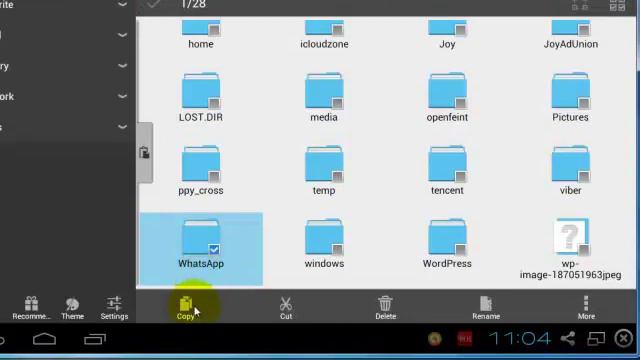This screenshot has height=360, width=640.
Task: Check the temp folder checkbox
Action: click(x=338, y=176)
